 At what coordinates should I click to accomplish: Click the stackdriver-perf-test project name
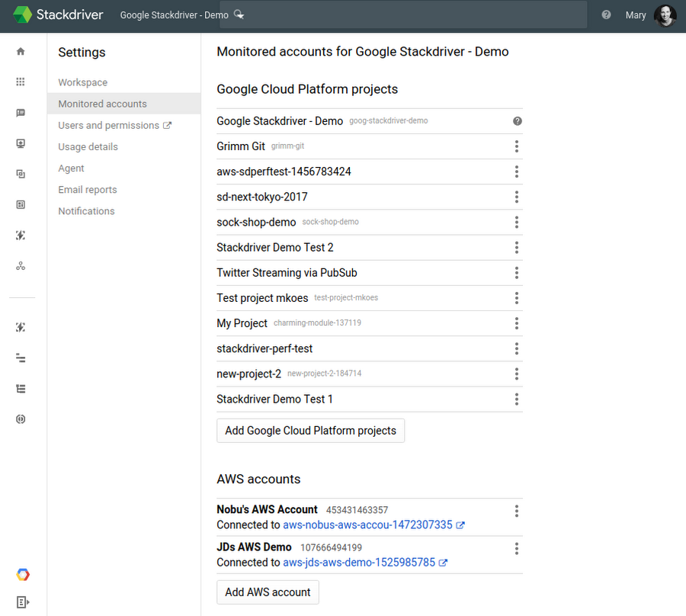click(264, 348)
